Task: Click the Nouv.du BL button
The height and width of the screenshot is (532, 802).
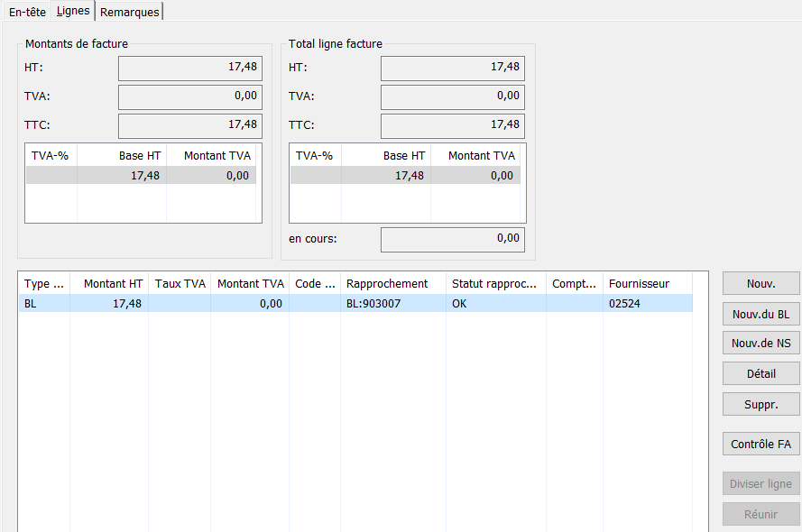Action: coord(761,315)
